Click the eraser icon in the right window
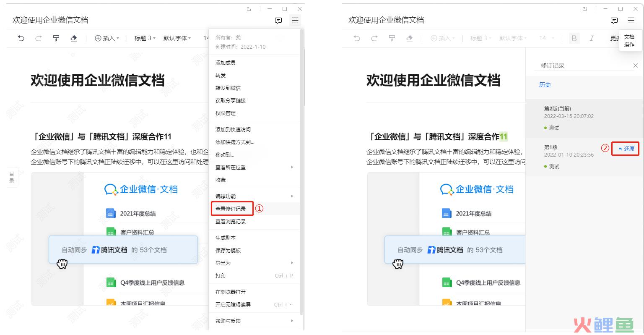 [x=410, y=38]
